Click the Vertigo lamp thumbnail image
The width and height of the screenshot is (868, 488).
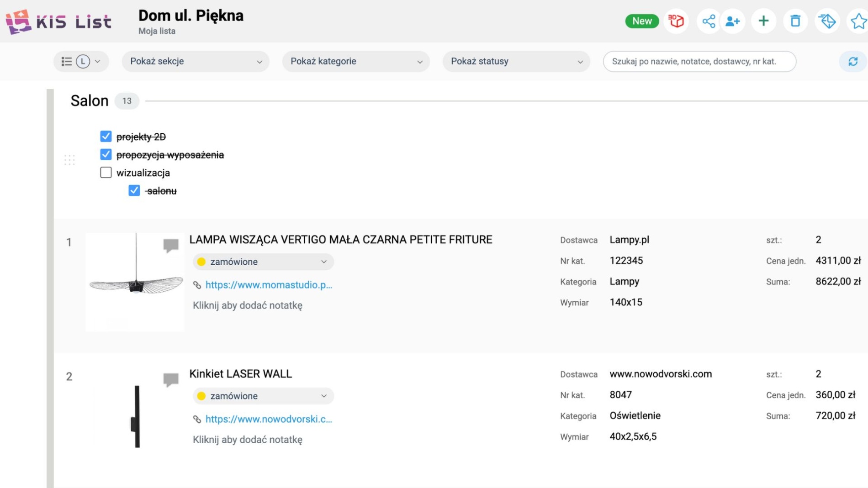tap(135, 281)
